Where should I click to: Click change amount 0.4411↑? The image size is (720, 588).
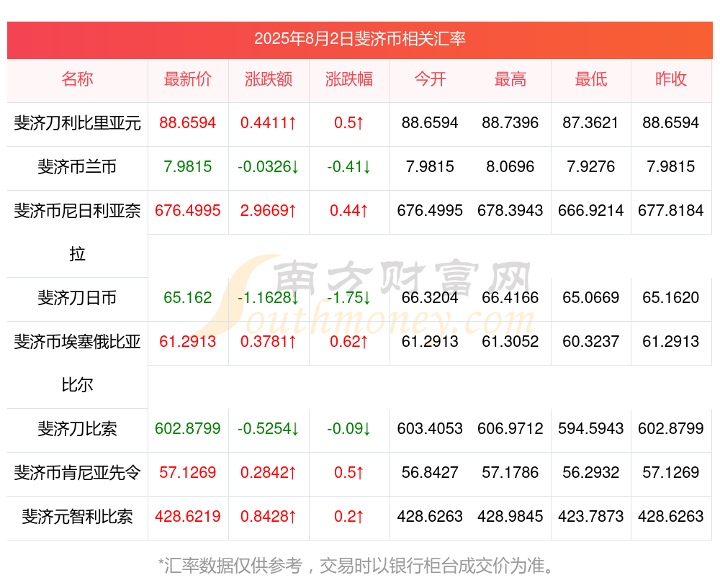pos(269,122)
